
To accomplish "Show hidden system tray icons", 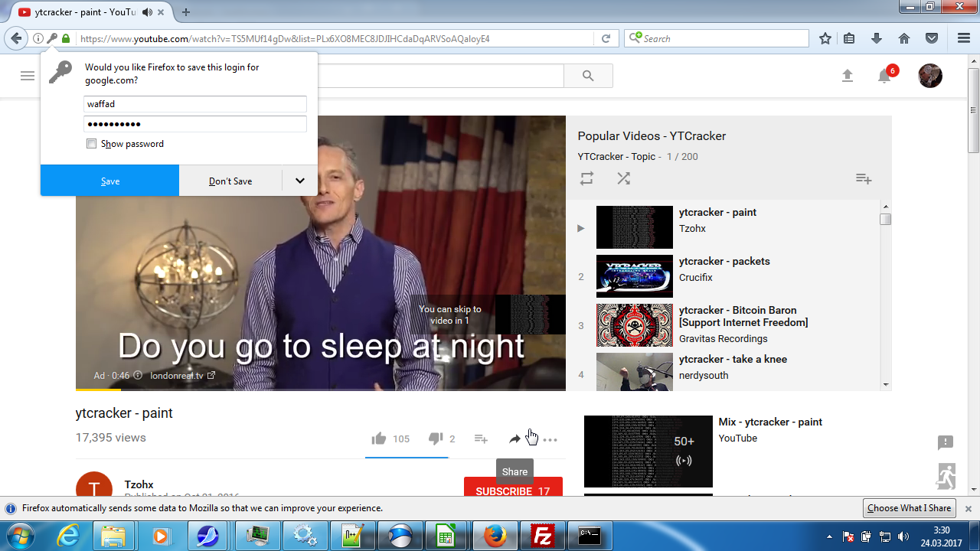I will (831, 536).
